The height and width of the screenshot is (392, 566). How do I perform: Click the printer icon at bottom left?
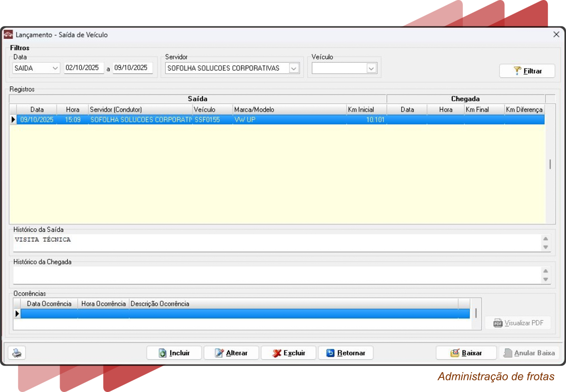17,353
